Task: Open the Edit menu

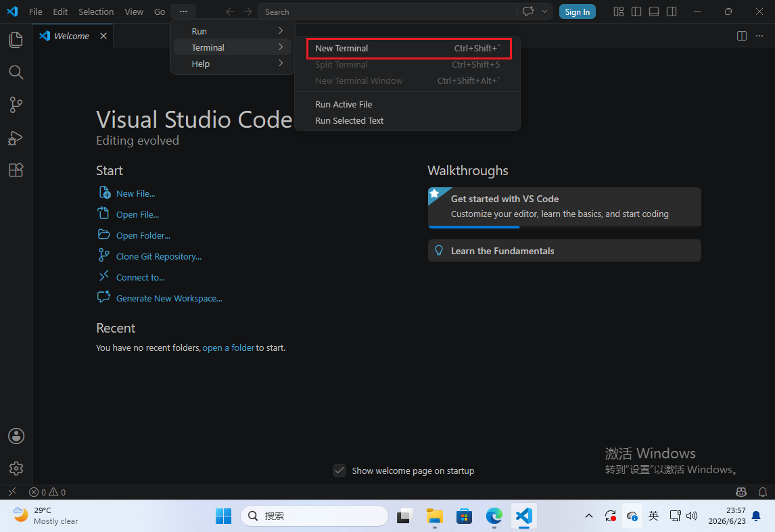Action: tap(60, 12)
